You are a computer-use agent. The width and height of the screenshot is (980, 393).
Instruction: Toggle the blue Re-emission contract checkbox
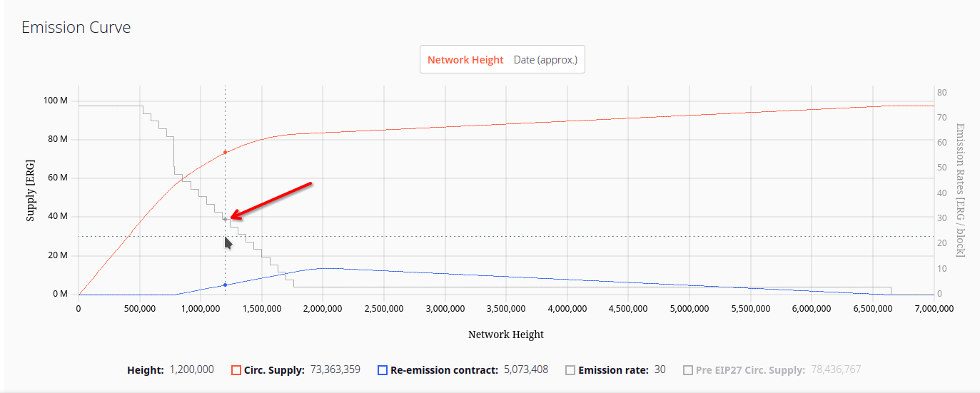(x=383, y=370)
